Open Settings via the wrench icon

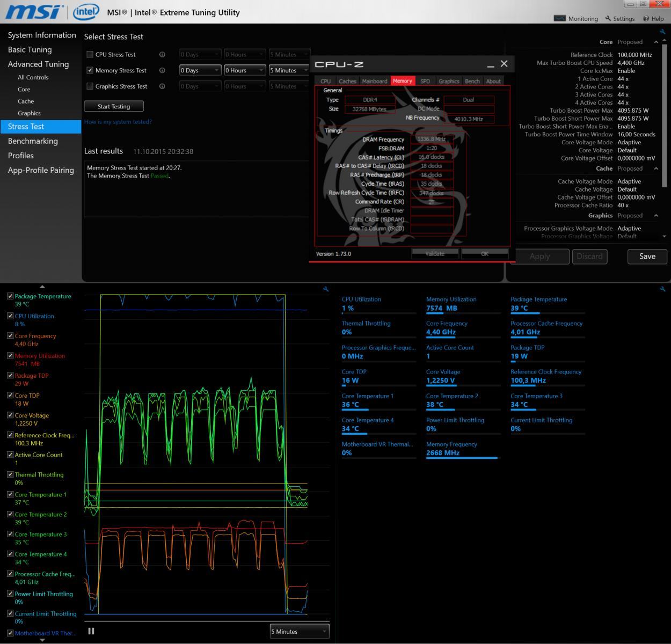(x=608, y=18)
